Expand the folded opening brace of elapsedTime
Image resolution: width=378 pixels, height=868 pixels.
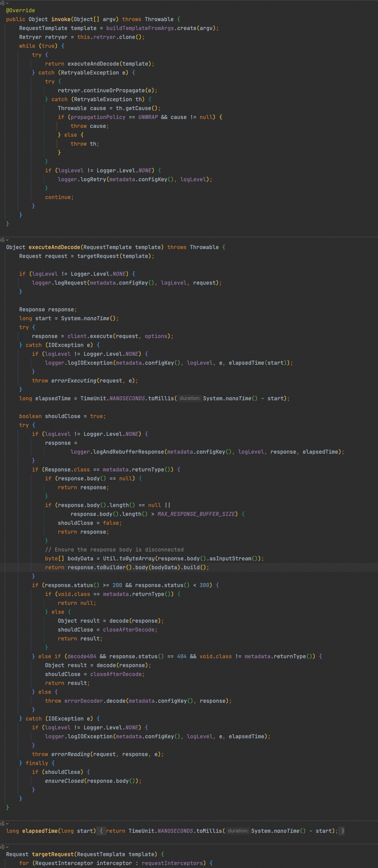click(101, 831)
